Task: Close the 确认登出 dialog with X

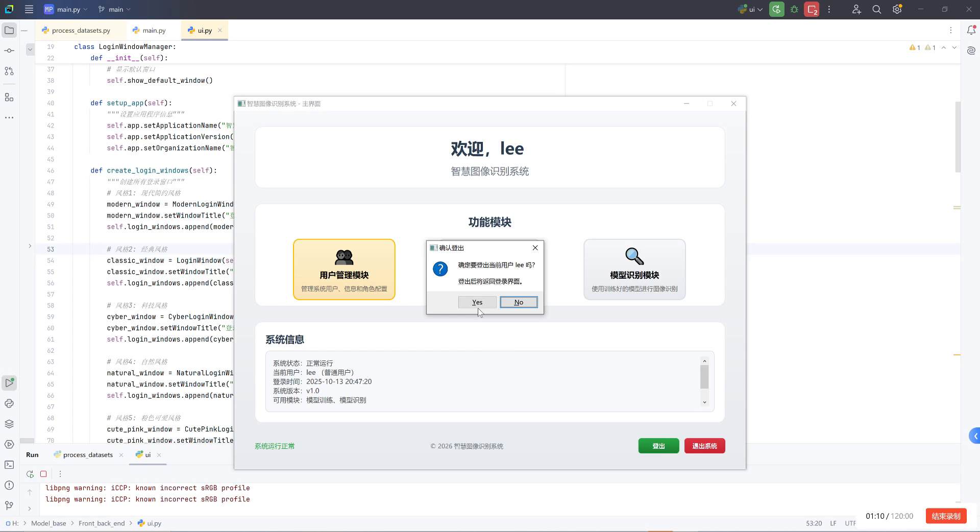Action: 535,248
